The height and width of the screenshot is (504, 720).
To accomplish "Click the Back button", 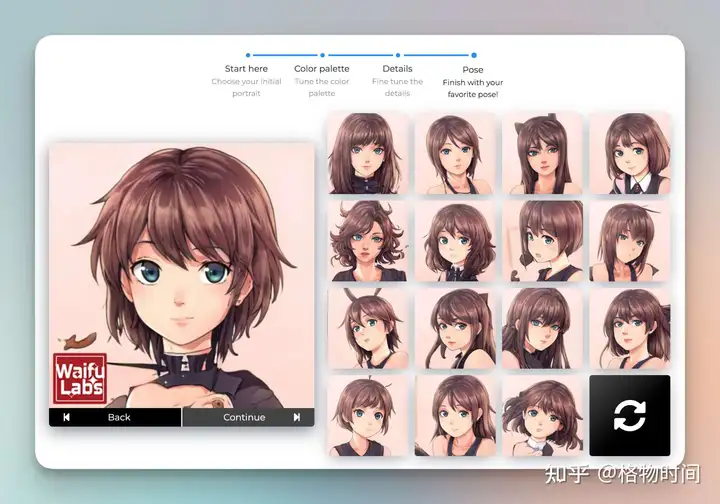I will [x=115, y=417].
